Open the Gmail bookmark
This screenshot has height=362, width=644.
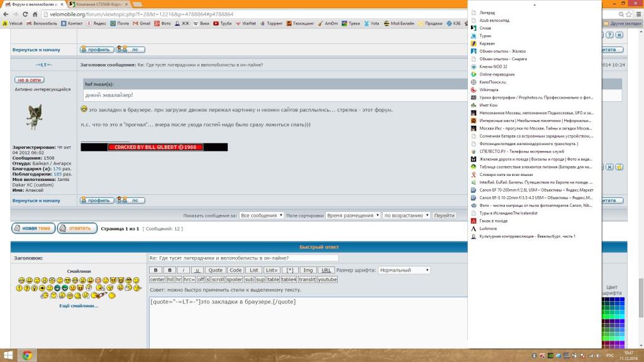click(x=142, y=23)
